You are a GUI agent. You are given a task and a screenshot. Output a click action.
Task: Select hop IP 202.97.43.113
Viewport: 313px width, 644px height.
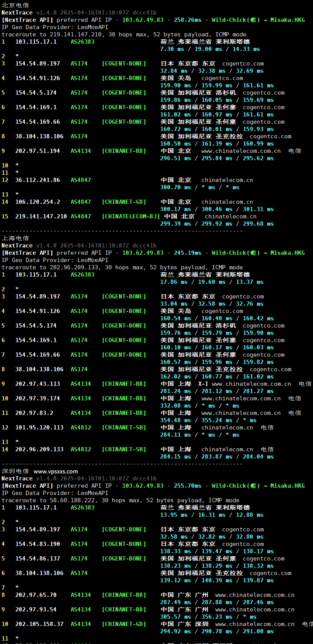(38, 384)
